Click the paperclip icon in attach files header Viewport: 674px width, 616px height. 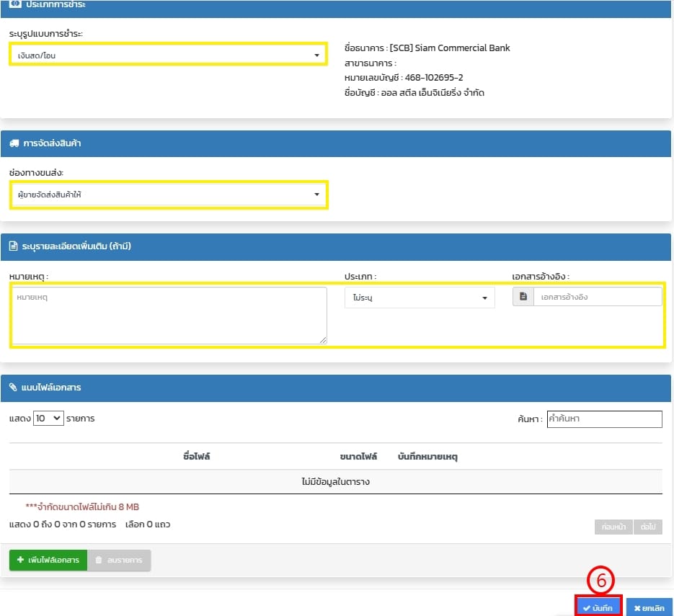[14, 388]
